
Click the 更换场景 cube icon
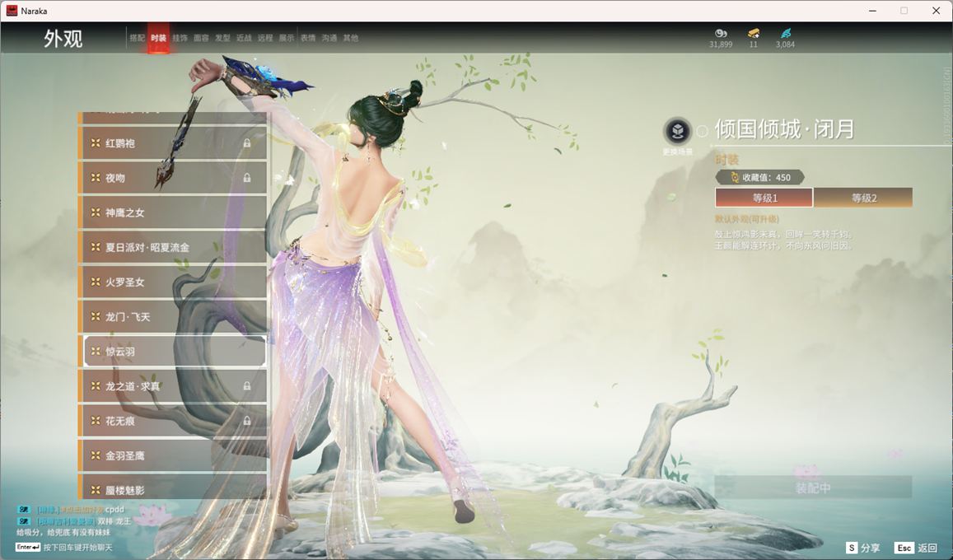(x=677, y=131)
